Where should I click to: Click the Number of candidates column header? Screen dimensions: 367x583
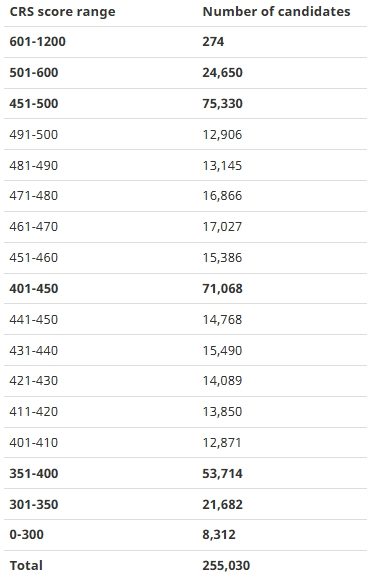click(276, 12)
